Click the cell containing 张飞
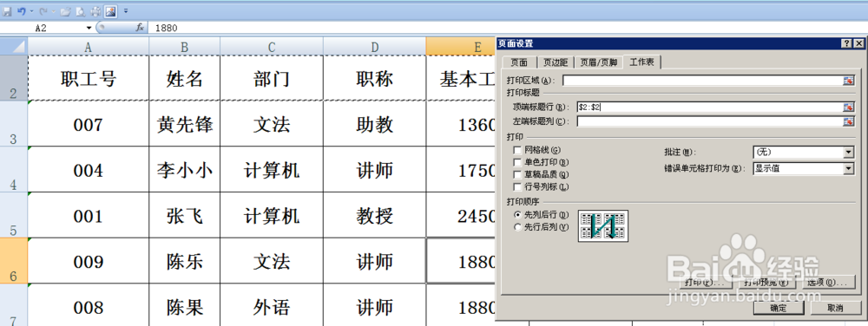 coord(184,216)
